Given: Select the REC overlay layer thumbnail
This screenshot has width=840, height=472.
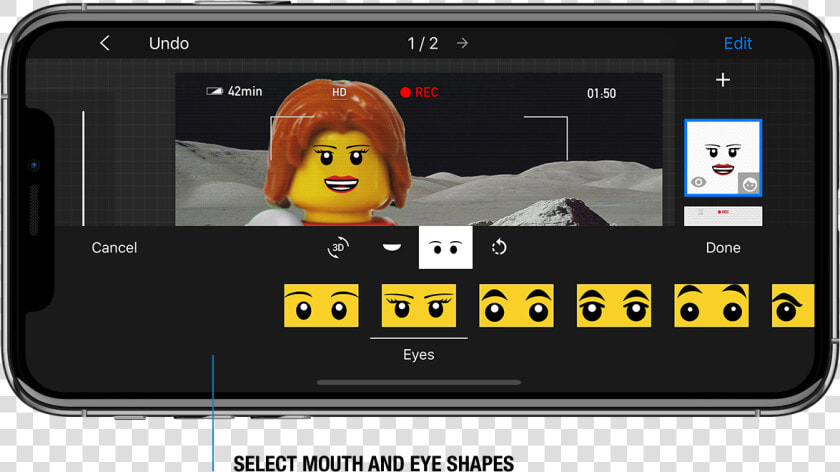Looking at the screenshot, I should [723, 215].
